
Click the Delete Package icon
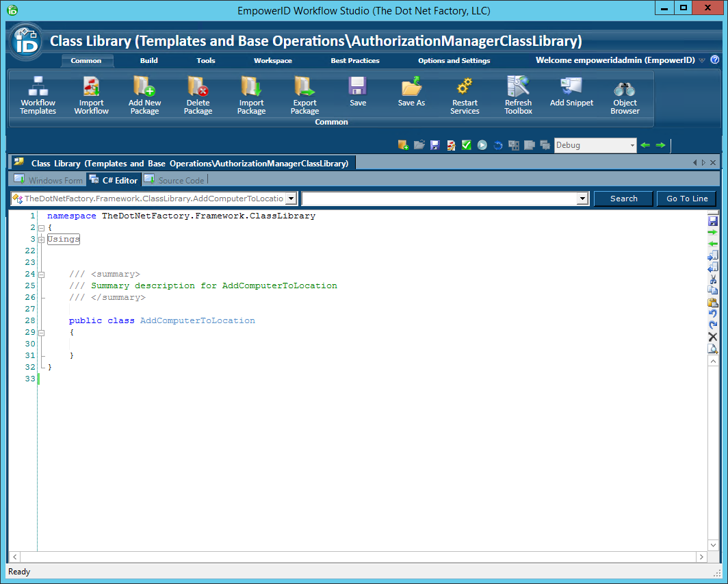coord(198,95)
